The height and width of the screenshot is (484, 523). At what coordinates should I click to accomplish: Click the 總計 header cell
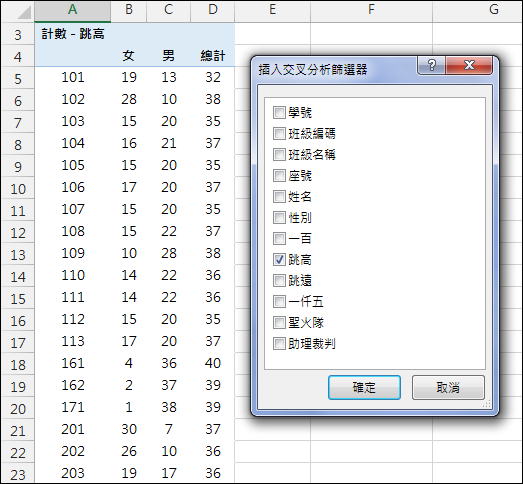tap(213, 56)
